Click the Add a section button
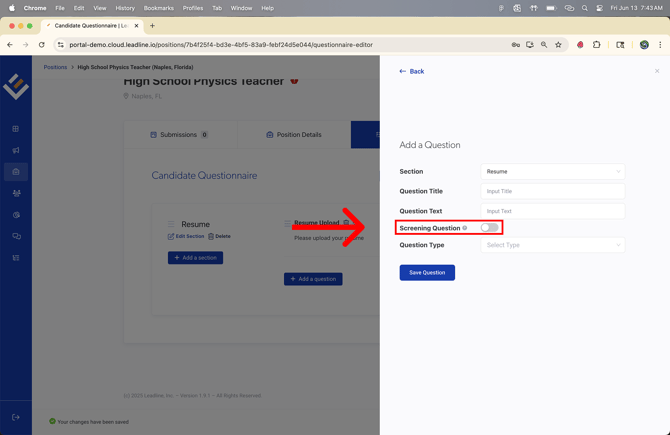Screen dimensions: 670x435 pos(195,258)
